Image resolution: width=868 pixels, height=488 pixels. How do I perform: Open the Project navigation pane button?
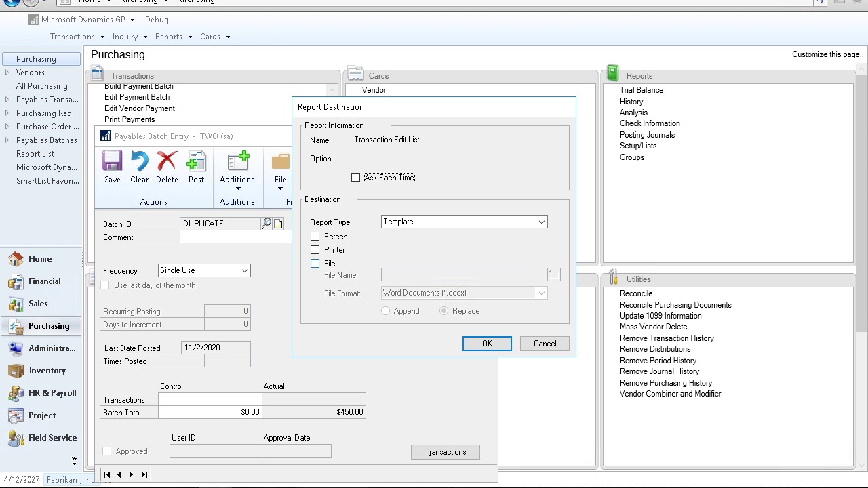[41, 415]
